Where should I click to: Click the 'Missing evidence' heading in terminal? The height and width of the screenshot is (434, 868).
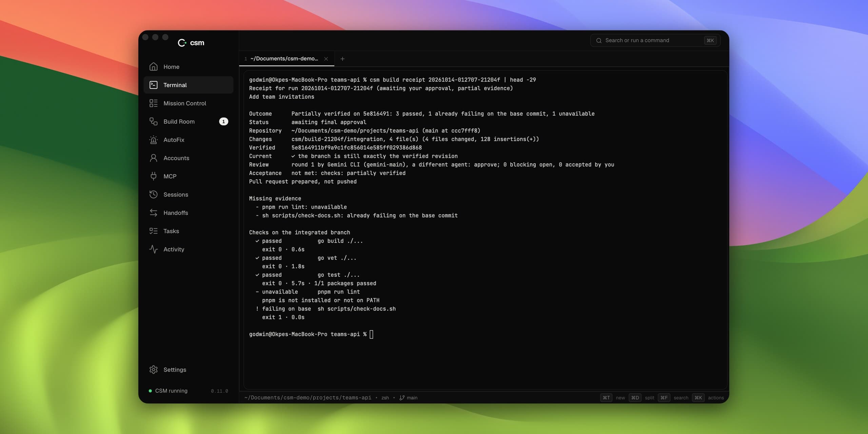click(x=275, y=199)
